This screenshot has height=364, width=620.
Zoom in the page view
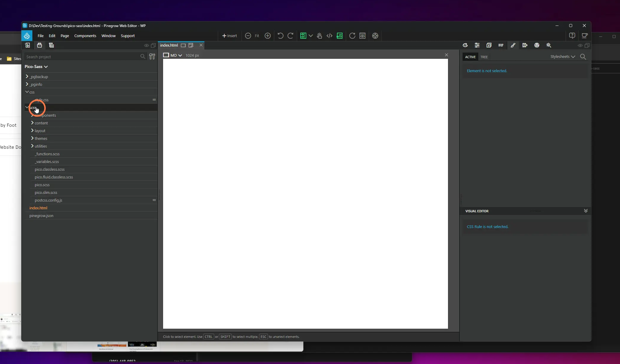tap(267, 36)
